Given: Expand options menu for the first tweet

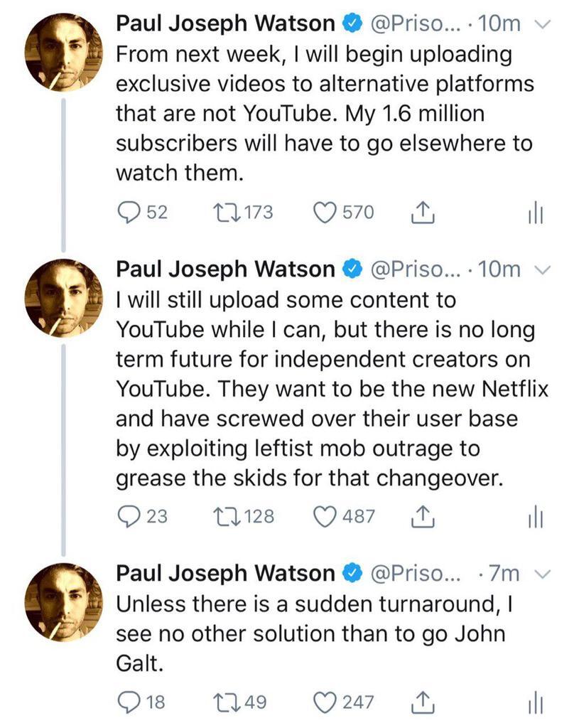Looking at the screenshot, I should 541,25.
